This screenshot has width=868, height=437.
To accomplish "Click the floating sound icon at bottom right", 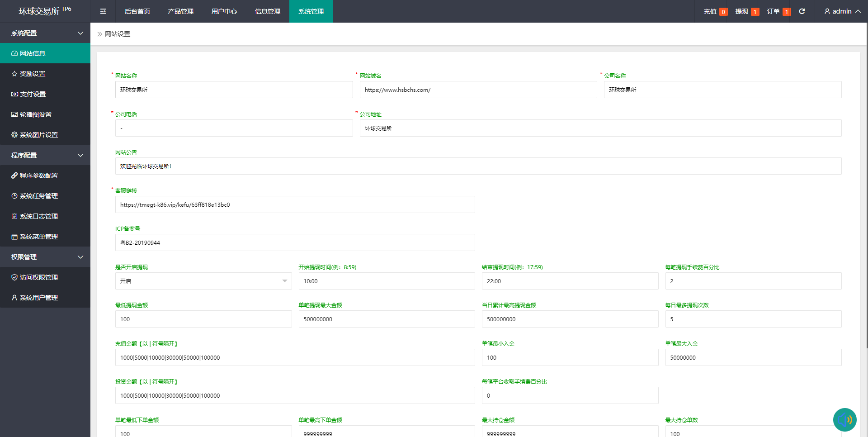I will [x=844, y=420].
